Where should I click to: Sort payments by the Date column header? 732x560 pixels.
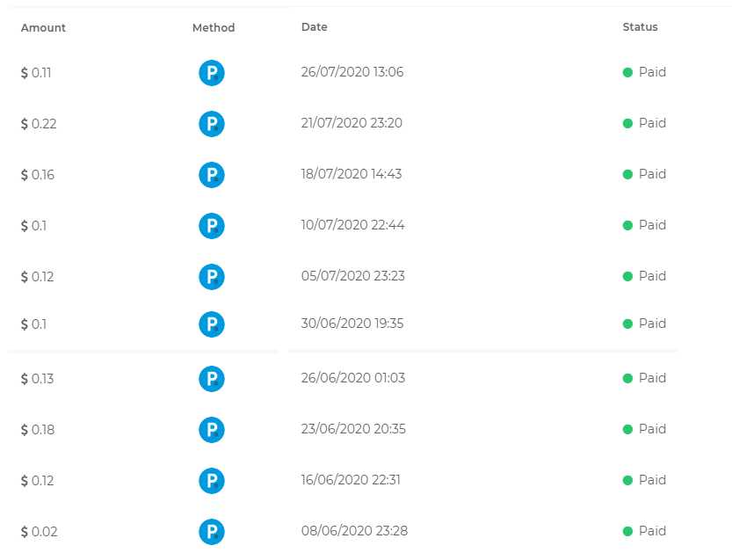[x=314, y=27]
